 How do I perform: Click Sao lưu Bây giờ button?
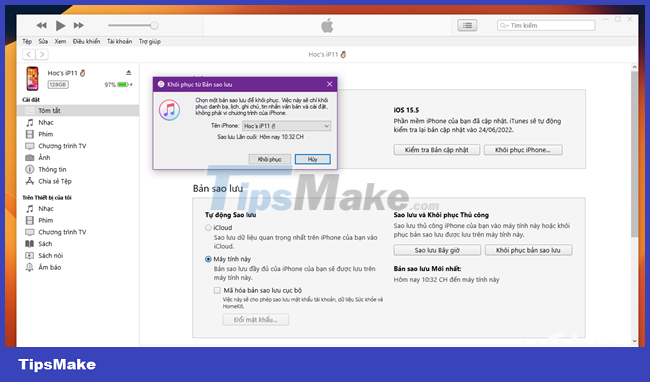437,250
